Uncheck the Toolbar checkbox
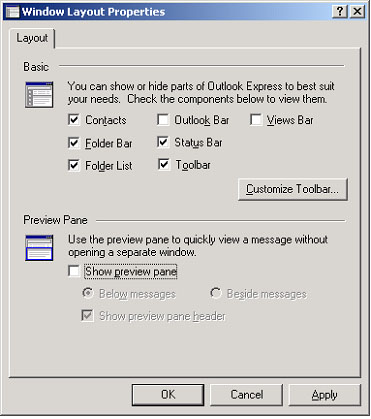Viewport: 371px width, 419px height. 164,164
